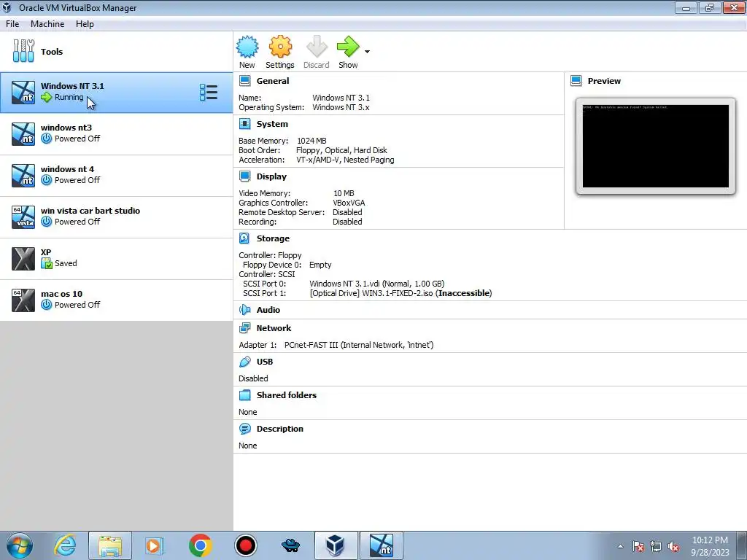
Task: Click the 'Saved' status of XP
Action: pos(66,262)
